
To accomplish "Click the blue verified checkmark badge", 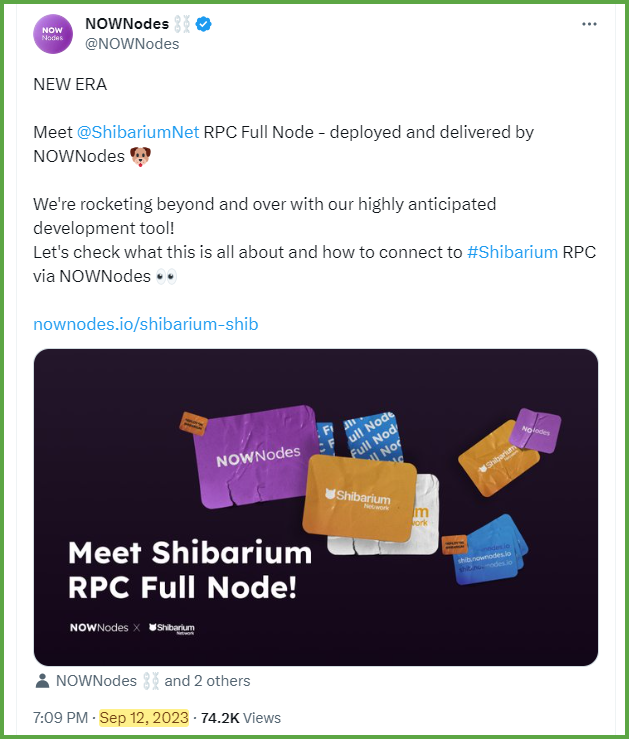I will 204,24.
